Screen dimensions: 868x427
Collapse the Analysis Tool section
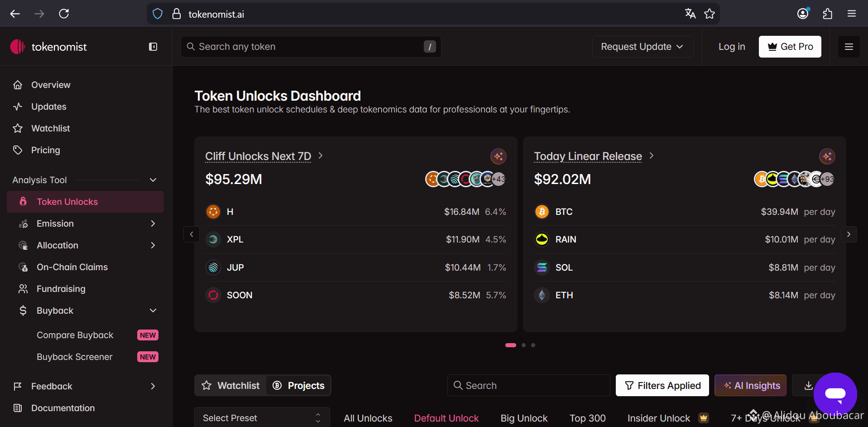[153, 180]
